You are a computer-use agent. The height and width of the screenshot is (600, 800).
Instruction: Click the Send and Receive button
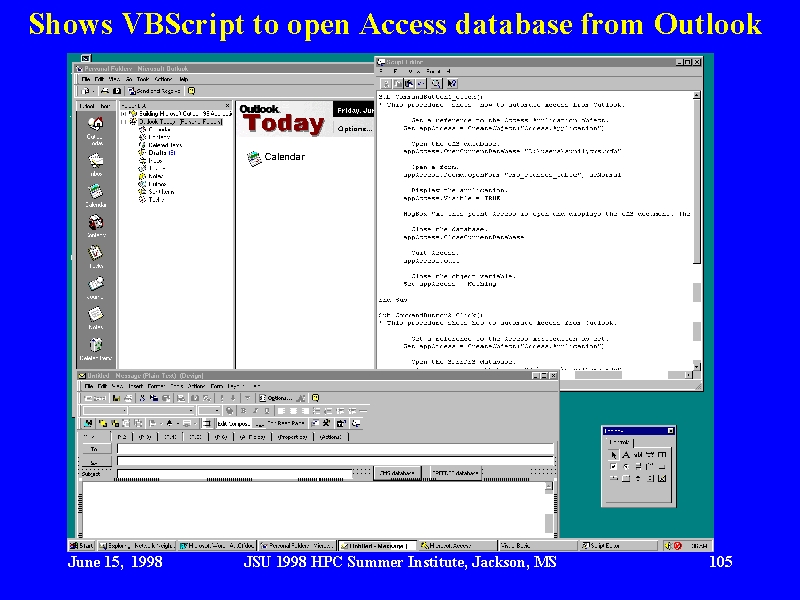tap(154, 91)
